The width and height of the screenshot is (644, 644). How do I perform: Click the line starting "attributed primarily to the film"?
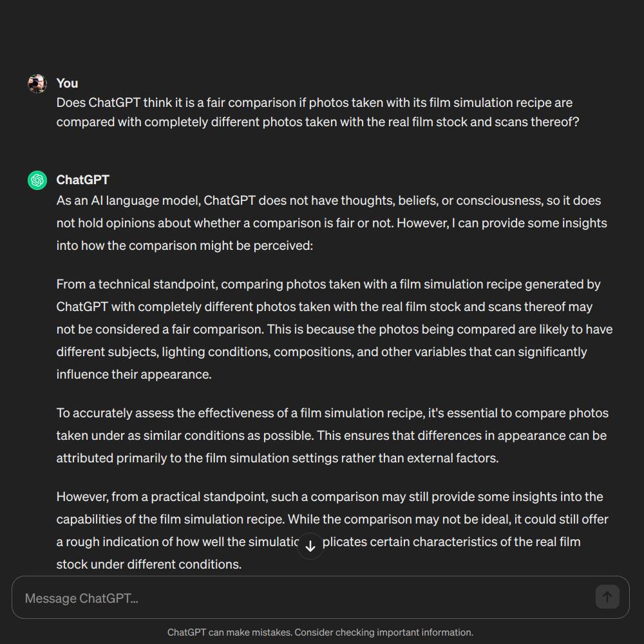278,459
